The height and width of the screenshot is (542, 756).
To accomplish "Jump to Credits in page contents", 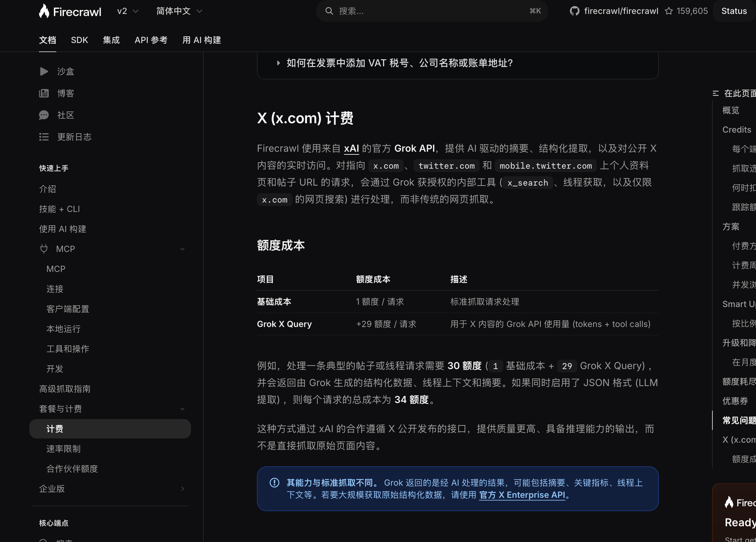I will pyautogui.click(x=737, y=130).
